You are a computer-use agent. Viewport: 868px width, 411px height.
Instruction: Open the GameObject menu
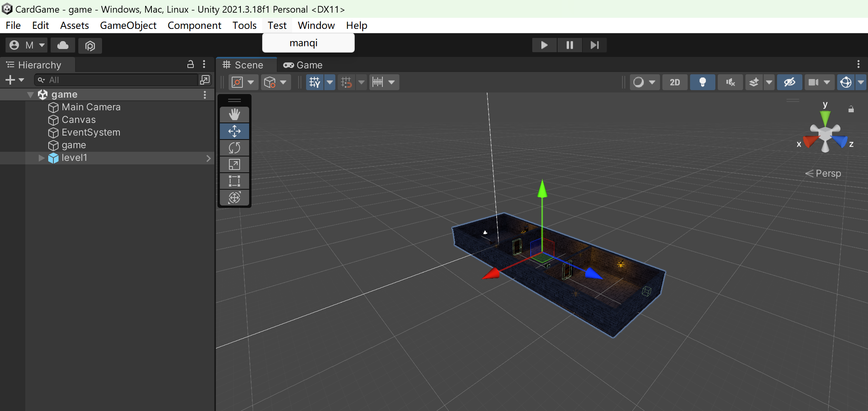128,25
